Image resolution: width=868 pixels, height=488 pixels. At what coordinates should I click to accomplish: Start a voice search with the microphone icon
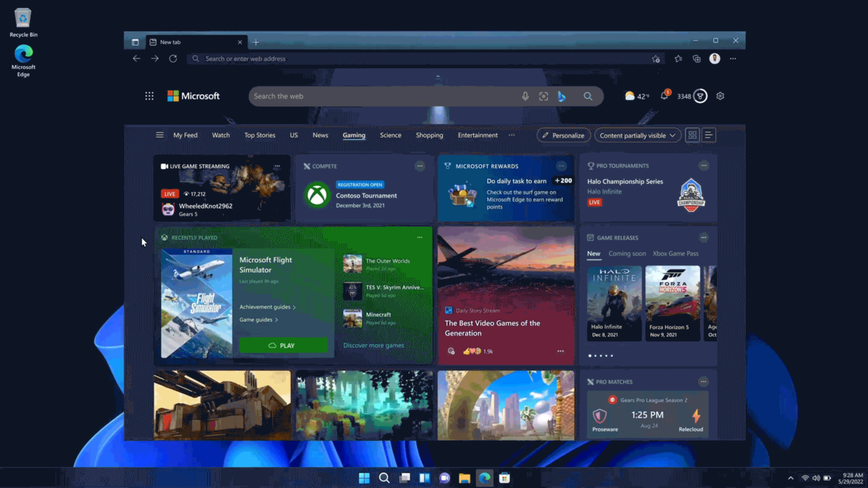pos(525,96)
